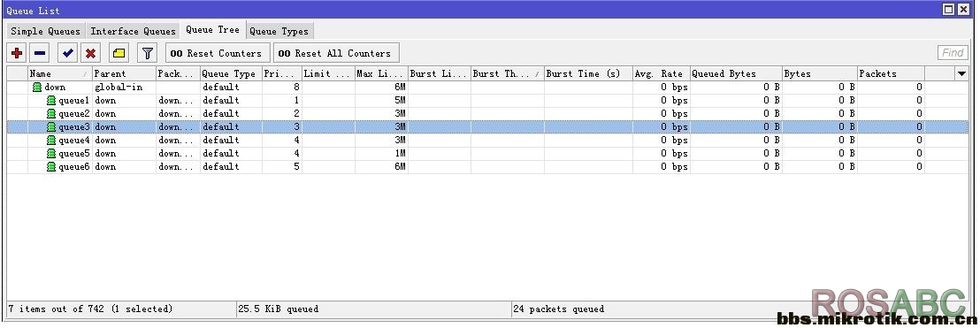Click the blue minus Remove button

pyautogui.click(x=40, y=53)
